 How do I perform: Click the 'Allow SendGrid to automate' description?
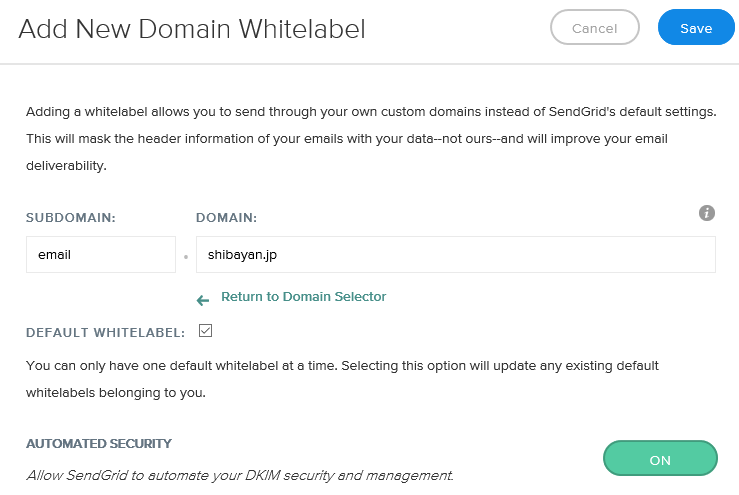pyautogui.click(x=240, y=474)
